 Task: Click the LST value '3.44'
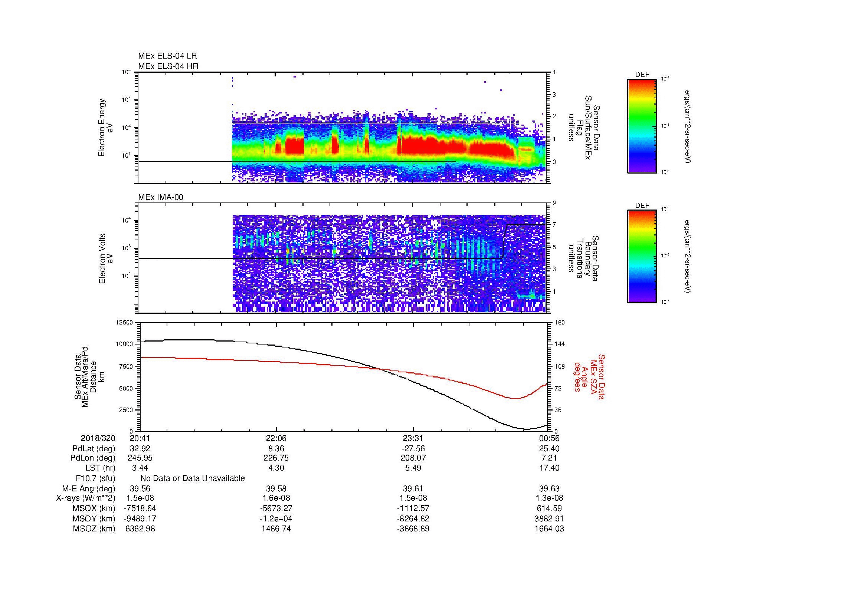[140, 468]
